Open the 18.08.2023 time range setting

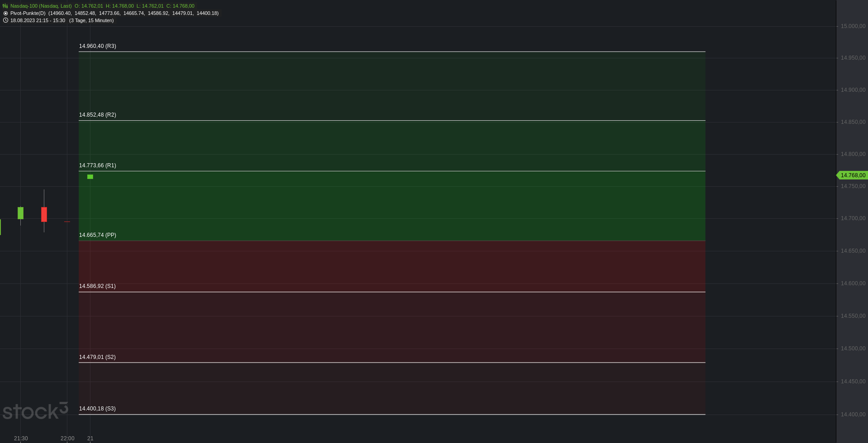(38, 20)
